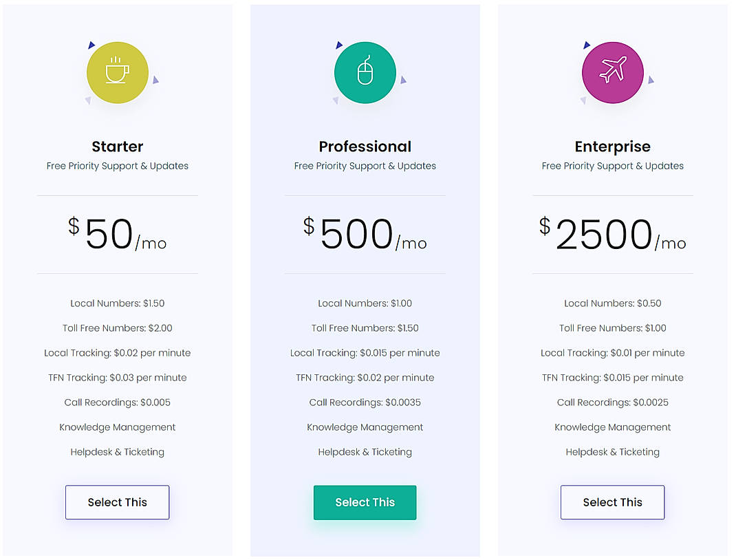Click the Starter plan heading
The width and height of the screenshot is (736, 560).
pos(117,146)
